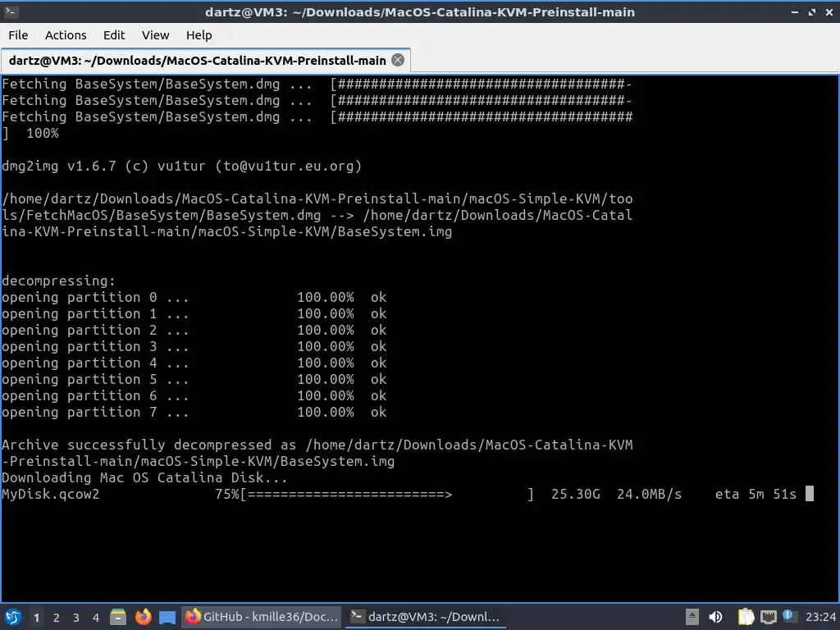Close the terminal window

829,12
